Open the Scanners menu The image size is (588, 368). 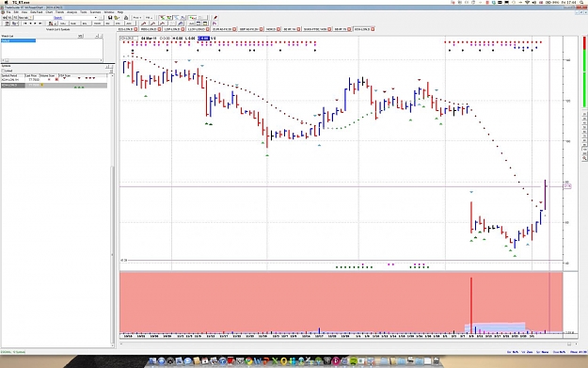[x=95, y=12]
